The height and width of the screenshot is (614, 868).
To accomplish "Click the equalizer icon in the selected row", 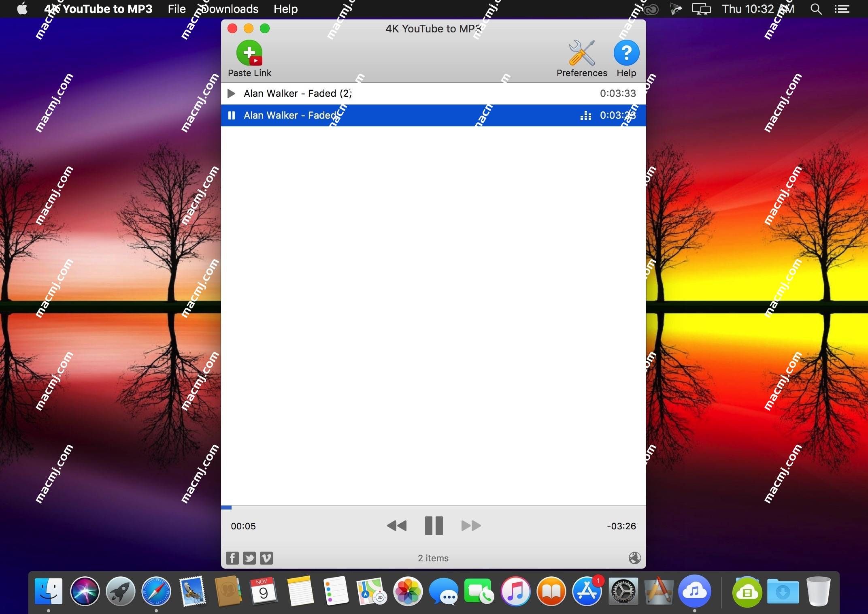I will pos(585,116).
